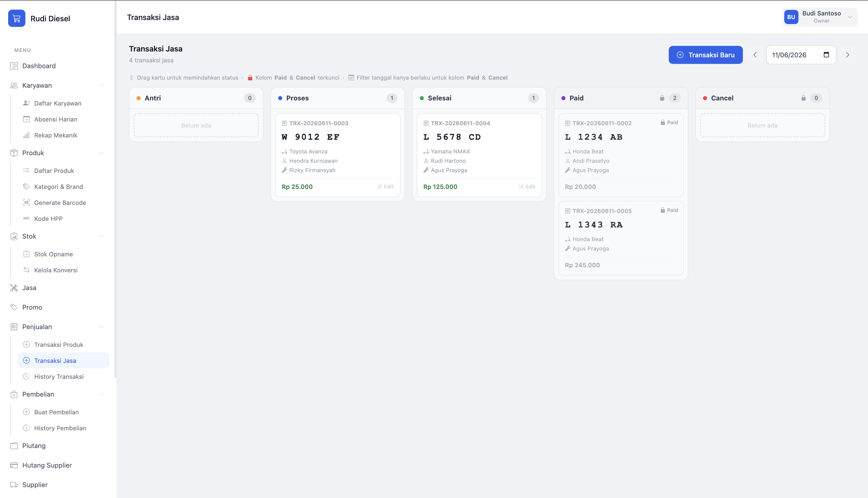Click the BU avatar badge

pyautogui.click(x=791, y=17)
